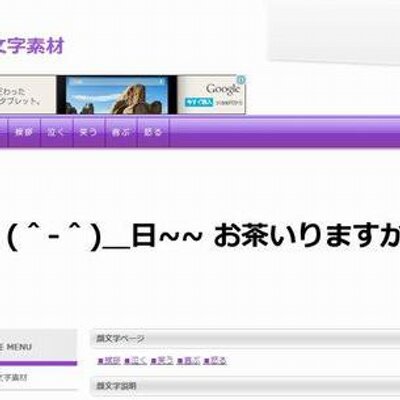Screen dimensions: 400x400
Task: Open the 喜ぶ tab in the purple navigation bar
Action: [121, 132]
